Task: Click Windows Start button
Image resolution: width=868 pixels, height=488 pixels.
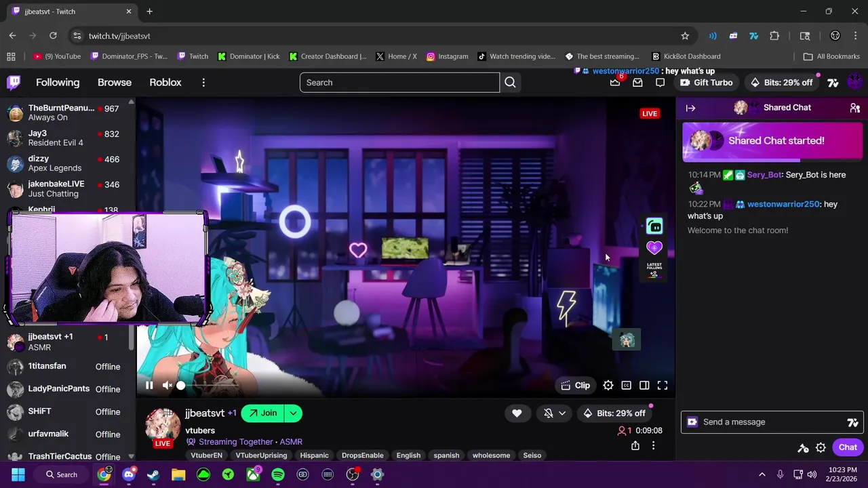Action: [x=18, y=474]
